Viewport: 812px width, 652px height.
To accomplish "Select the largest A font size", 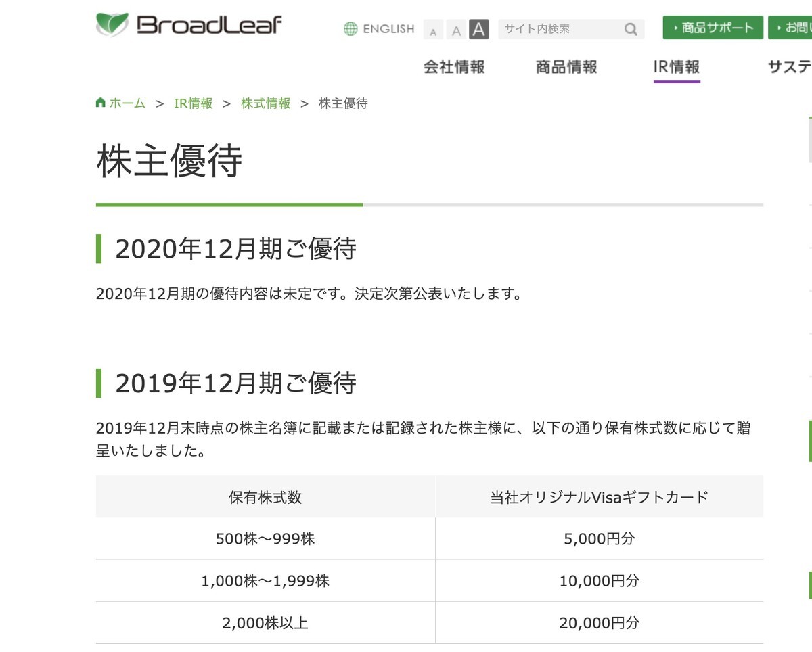I will [x=478, y=29].
